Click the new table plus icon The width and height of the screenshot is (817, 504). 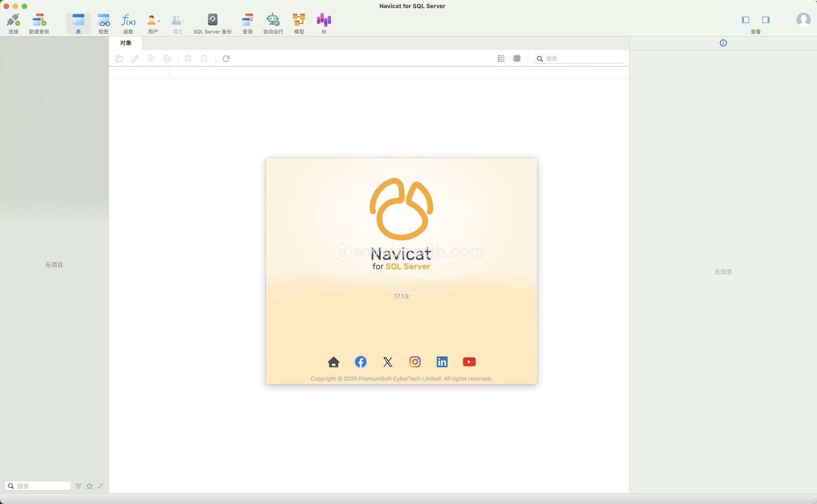[151, 59]
